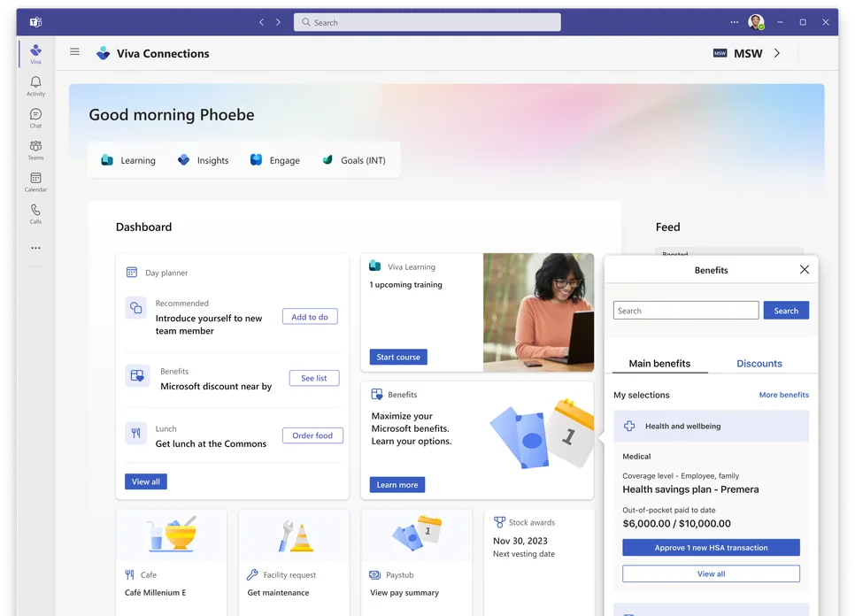Click the Facility request wrench icon
This screenshot has width=855, height=616.
252,574
